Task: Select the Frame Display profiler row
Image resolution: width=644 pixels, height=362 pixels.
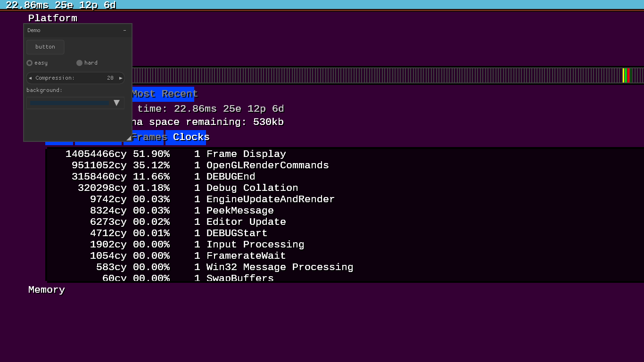Action: point(246,154)
